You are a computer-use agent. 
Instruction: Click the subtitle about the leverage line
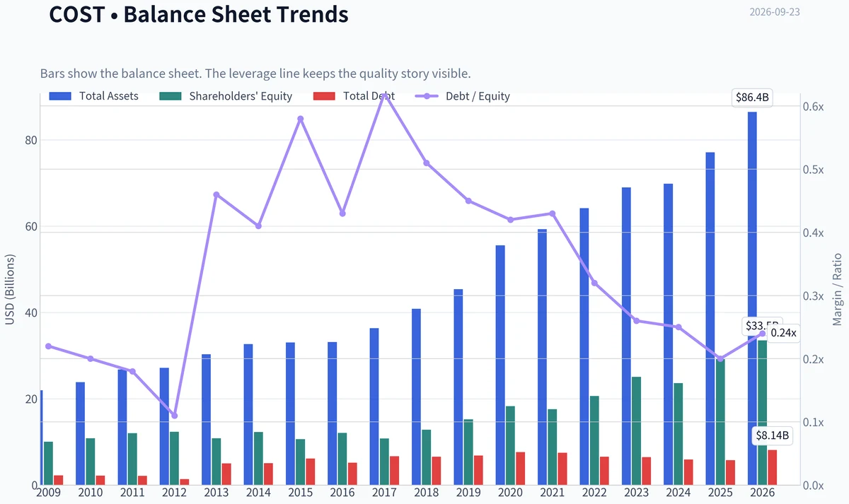(x=255, y=74)
